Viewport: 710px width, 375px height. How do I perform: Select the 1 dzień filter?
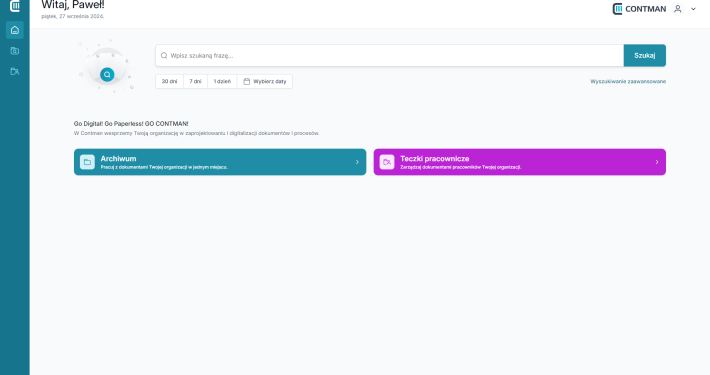pyautogui.click(x=222, y=82)
